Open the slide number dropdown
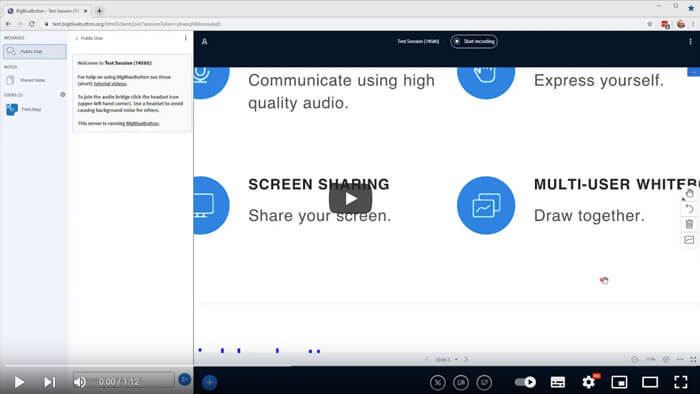Viewport: 700px width, 394px height. [x=446, y=359]
